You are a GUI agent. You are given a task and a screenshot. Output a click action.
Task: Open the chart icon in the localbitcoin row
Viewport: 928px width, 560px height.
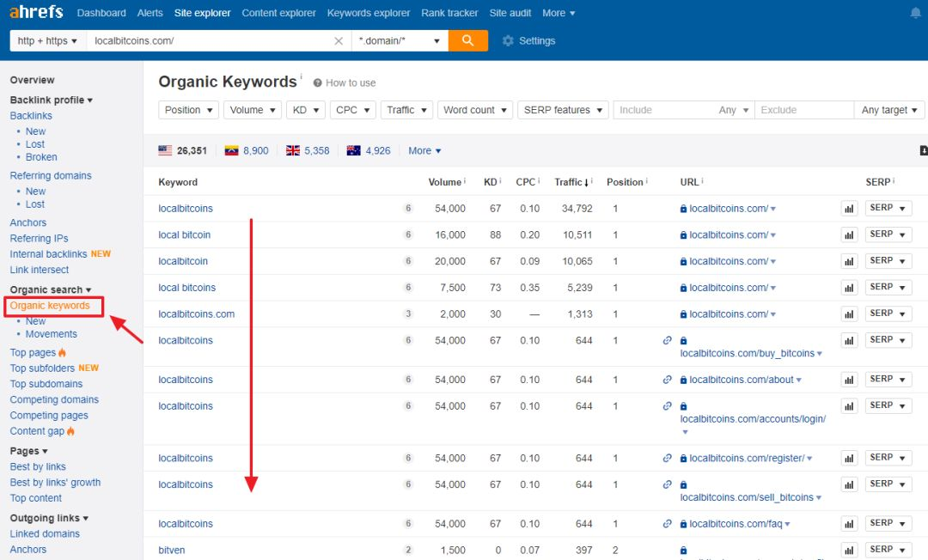click(x=849, y=261)
